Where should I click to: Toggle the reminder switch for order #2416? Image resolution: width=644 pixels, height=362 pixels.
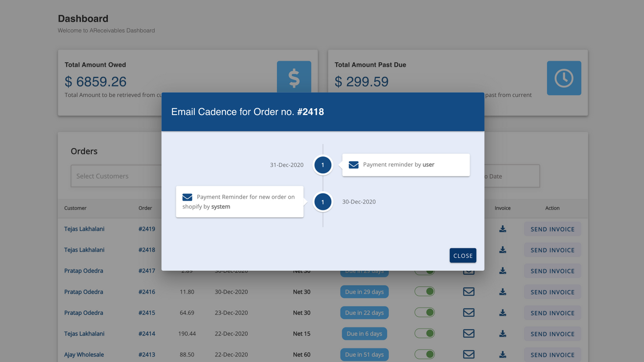pyautogui.click(x=425, y=292)
